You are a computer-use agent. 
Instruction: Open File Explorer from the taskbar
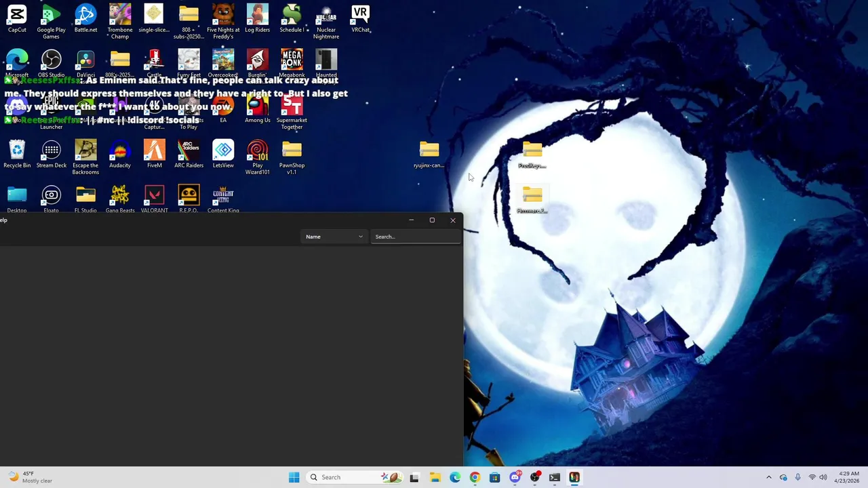pos(435,477)
